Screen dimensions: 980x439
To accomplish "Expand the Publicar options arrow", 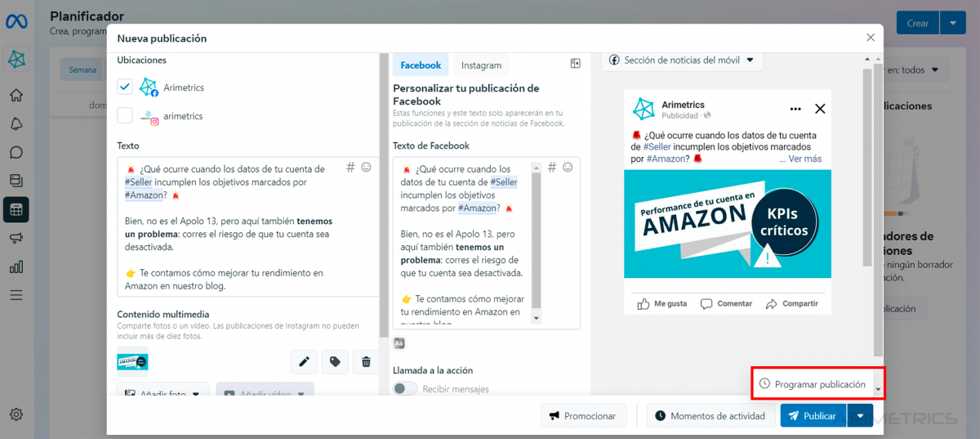I will click(x=860, y=416).
